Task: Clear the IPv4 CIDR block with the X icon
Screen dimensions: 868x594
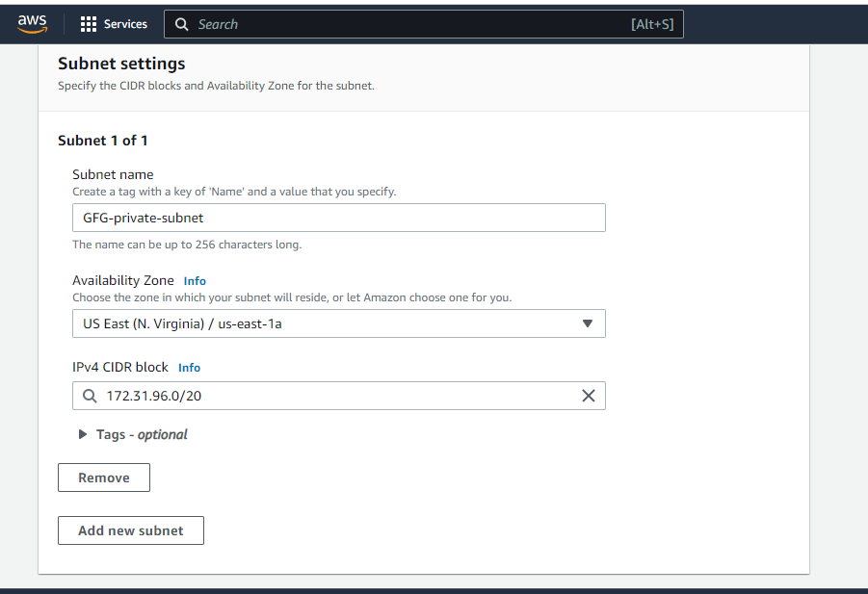Action: [x=588, y=396]
